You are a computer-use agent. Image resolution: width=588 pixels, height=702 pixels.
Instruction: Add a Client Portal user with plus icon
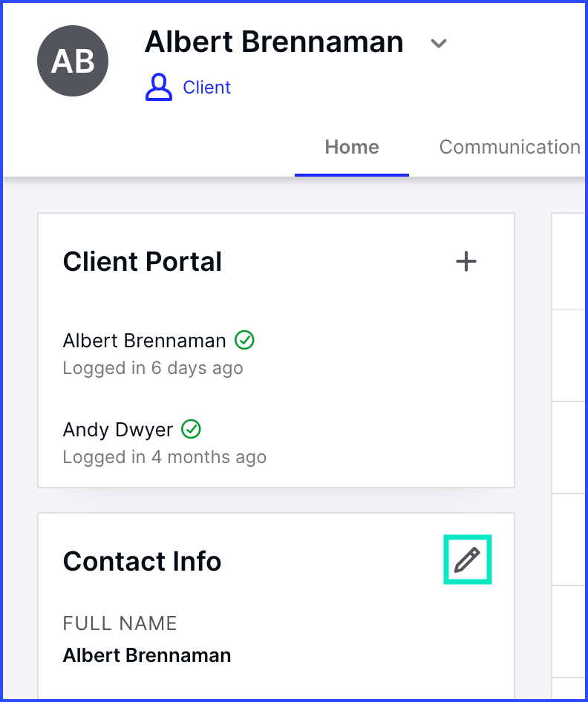point(466,261)
